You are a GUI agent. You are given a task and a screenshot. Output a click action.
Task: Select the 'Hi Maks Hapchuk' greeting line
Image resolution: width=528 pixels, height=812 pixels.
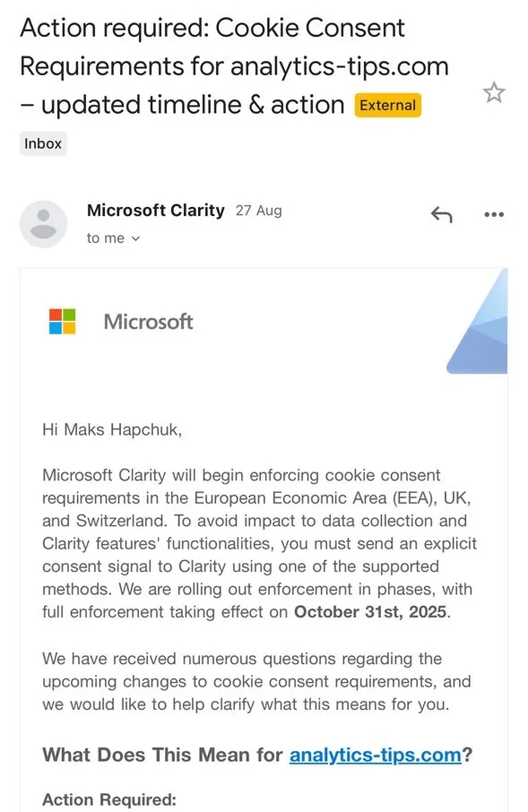(112, 429)
